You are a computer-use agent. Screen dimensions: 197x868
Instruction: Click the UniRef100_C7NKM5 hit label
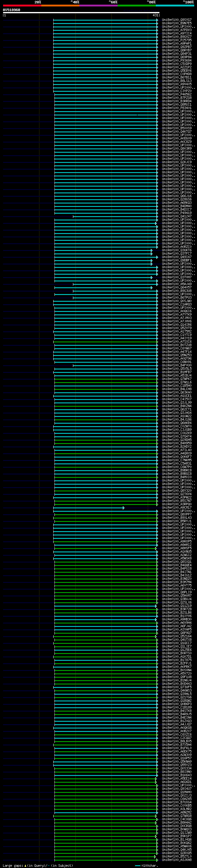(x=177, y=460)
